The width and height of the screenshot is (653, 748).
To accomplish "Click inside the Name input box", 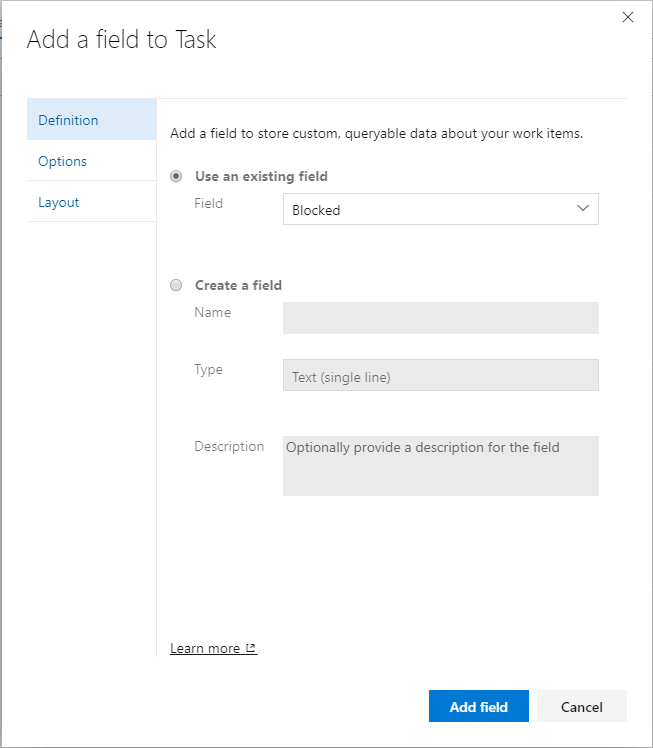I will (x=440, y=318).
